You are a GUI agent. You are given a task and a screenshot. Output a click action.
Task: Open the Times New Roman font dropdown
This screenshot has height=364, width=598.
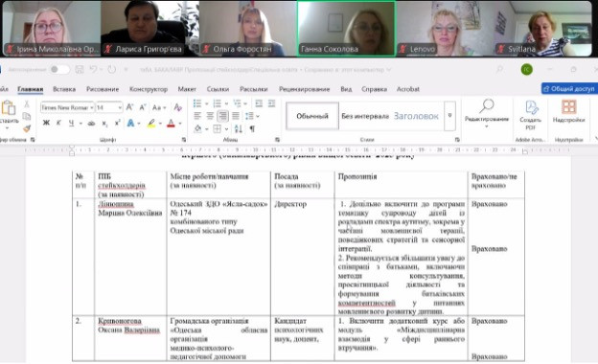[67, 108]
